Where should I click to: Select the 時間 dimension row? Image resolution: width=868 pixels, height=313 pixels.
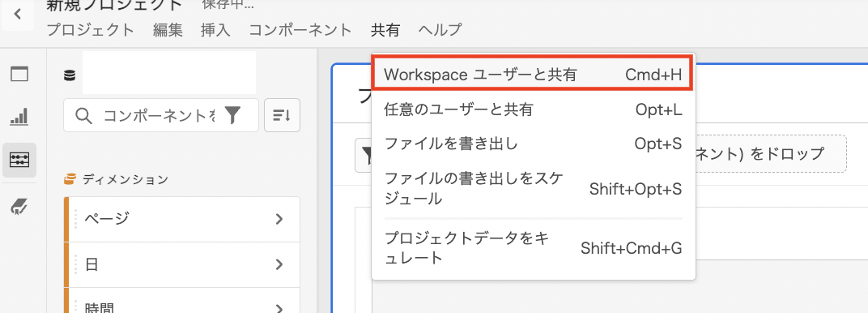[182, 300]
